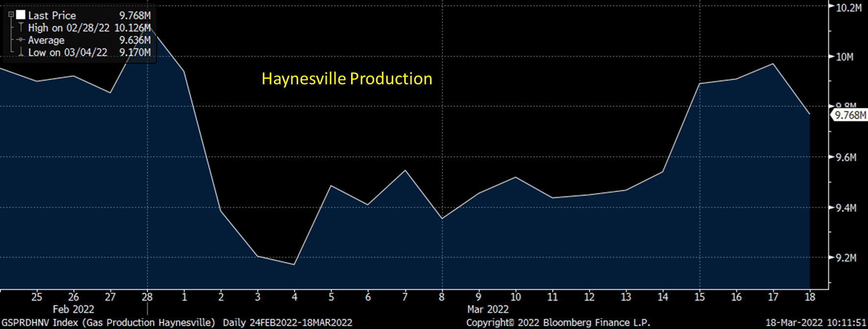
Task: Click the date label 26 on x-axis
Action: pos(74,297)
